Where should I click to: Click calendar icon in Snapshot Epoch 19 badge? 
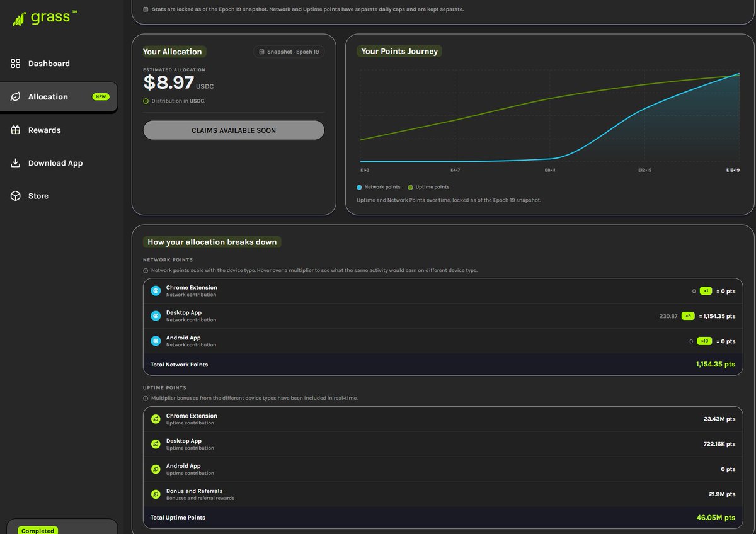[261, 52]
